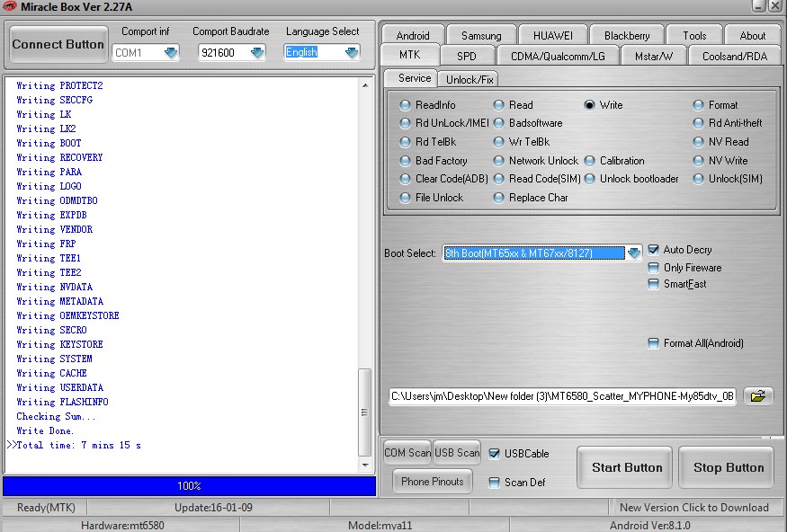
Task: Click the COM Scan button
Action: click(x=407, y=453)
